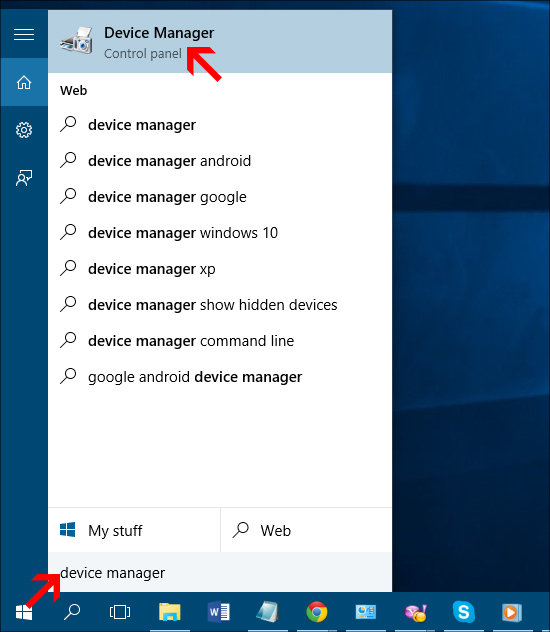Choose 'device manager show hidden devices' suggestion
The width and height of the screenshot is (550, 632).
pyautogui.click(x=220, y=305)
